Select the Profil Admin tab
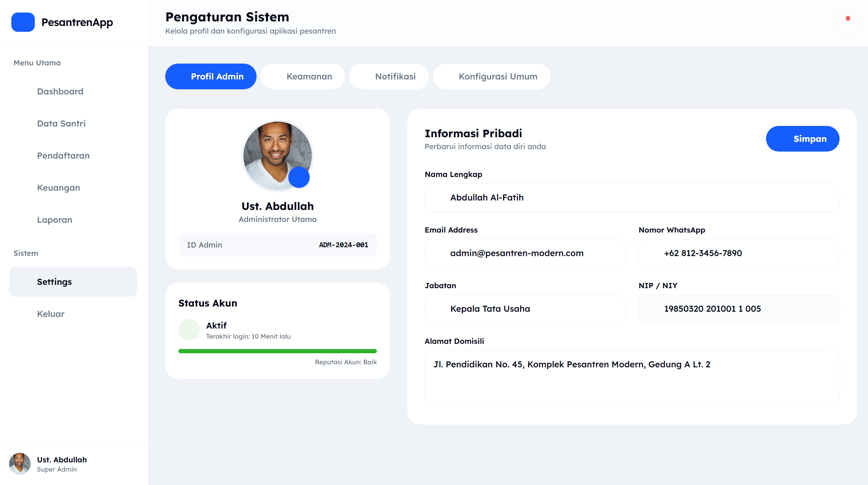This screenshot has height=485, width=868. point(211,77)
